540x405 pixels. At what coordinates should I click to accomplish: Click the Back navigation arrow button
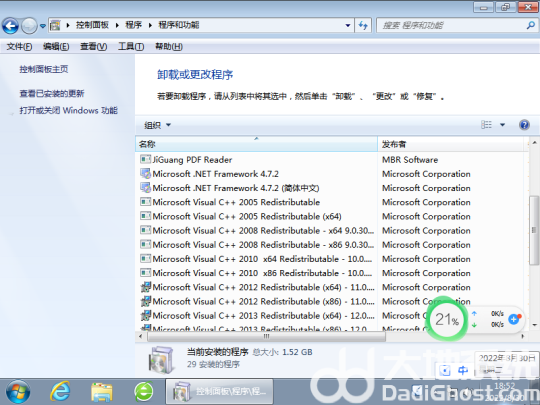click(10, 25)
